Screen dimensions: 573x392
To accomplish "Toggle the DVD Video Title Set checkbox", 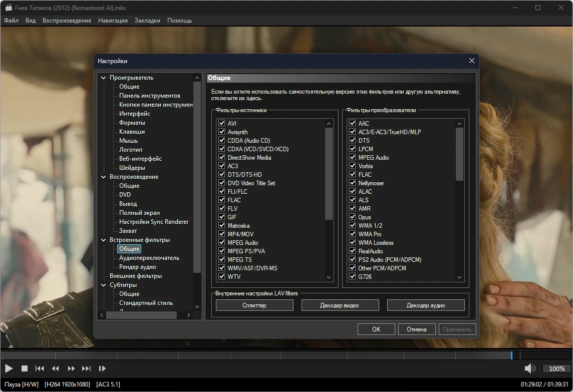I will pos(221,183).
